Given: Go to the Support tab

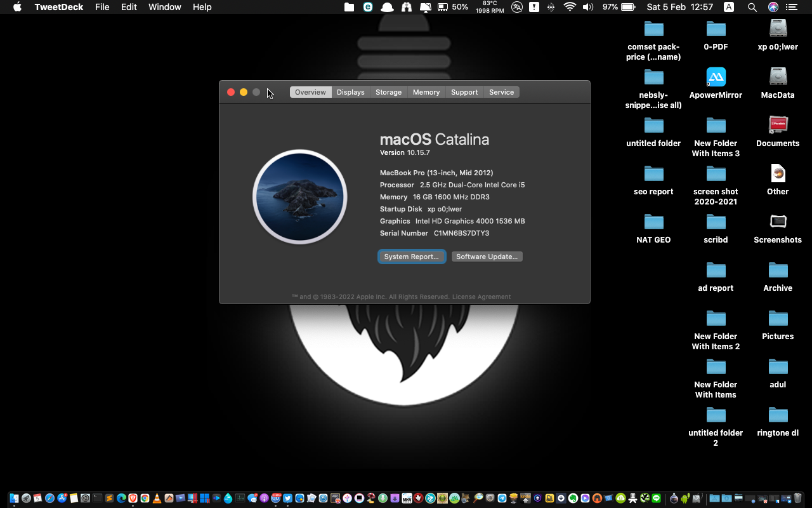Looking at the screenshot, I should [x=464, y=92].
